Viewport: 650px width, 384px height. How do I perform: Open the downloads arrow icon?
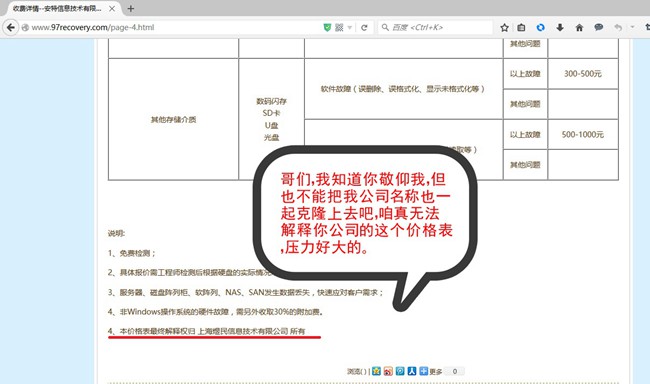click(x=560, y=27)
